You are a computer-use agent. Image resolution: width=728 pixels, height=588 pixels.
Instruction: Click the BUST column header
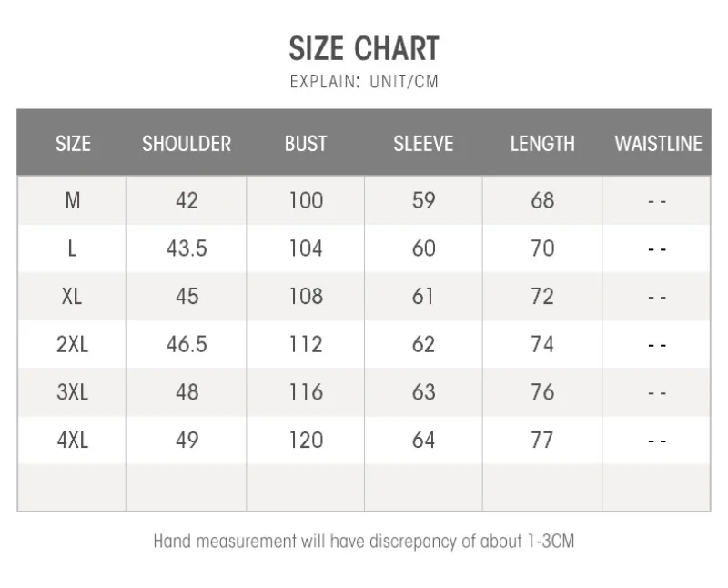click(x=306, y=144)
